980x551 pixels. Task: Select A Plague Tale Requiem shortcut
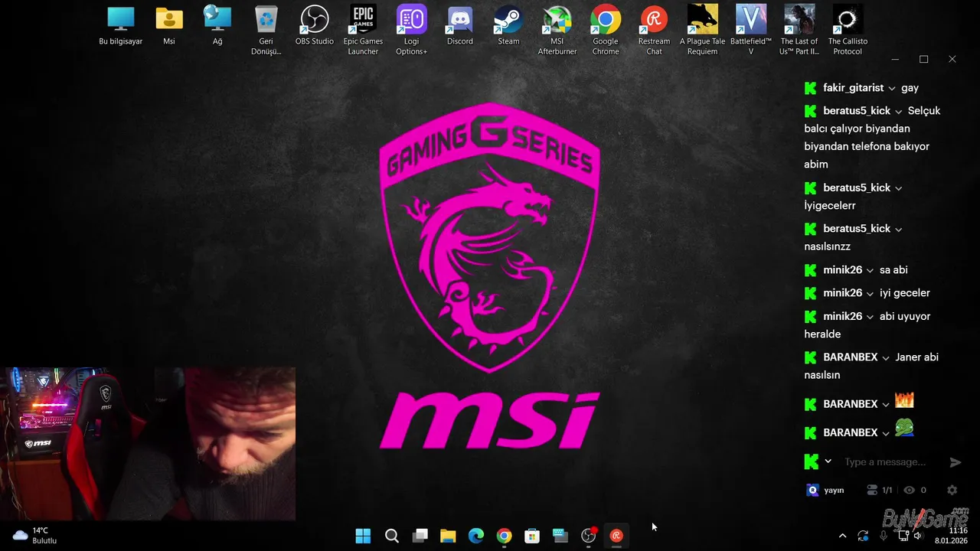703,31
